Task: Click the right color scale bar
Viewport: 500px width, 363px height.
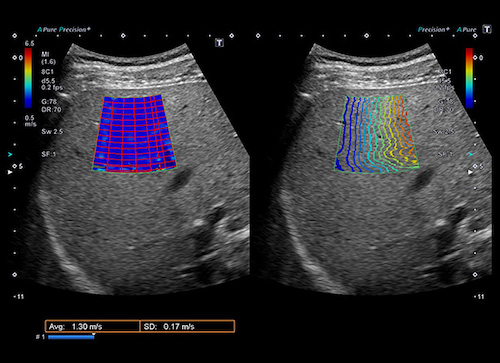Action: (469, 78)
